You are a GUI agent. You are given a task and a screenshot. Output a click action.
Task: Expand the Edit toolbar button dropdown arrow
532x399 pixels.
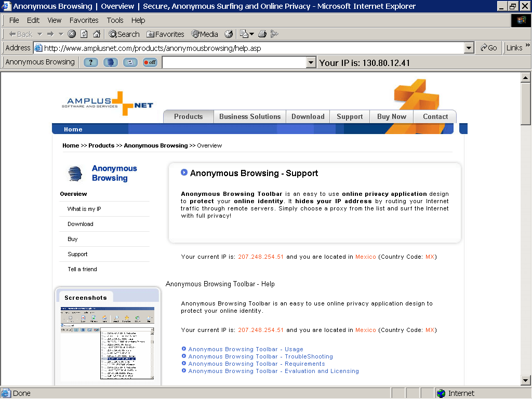(252, 34)
